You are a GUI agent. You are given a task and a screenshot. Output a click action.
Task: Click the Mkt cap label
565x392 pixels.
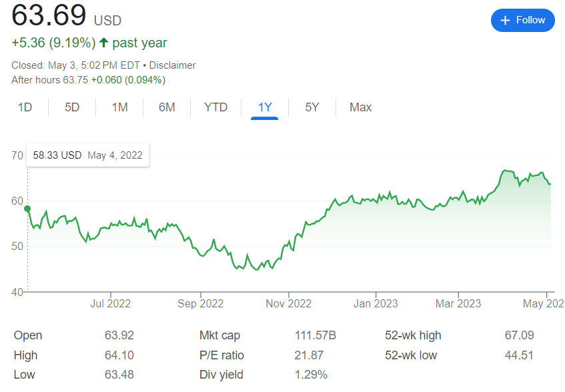point(219,335)
